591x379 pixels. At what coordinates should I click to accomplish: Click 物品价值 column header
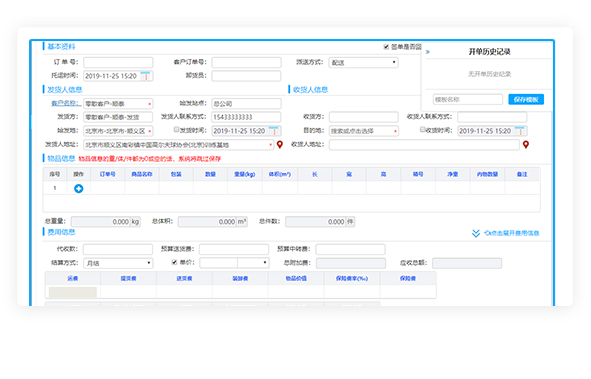[296, 278]
